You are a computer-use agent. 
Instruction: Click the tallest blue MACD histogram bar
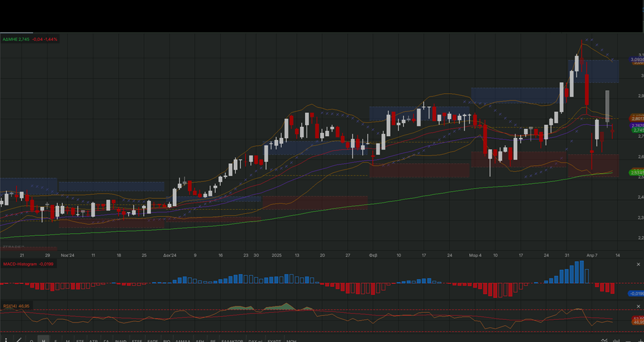(582, 272)
